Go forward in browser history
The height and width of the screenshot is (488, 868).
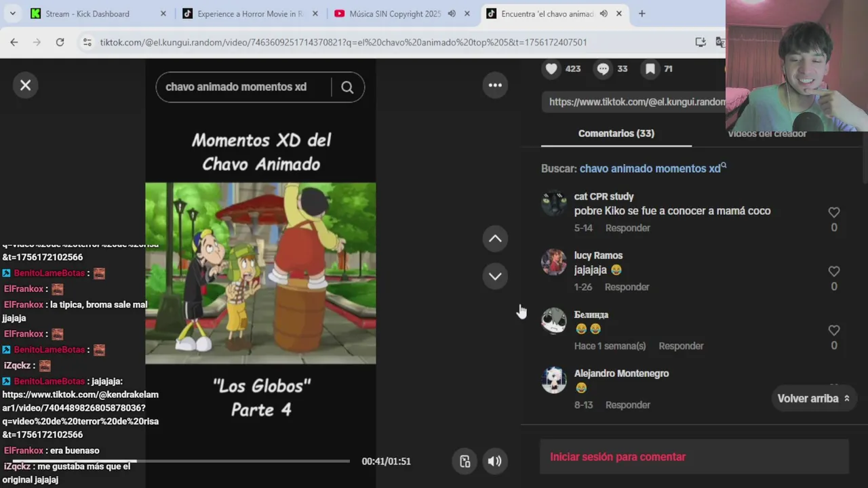pos(37,42)
